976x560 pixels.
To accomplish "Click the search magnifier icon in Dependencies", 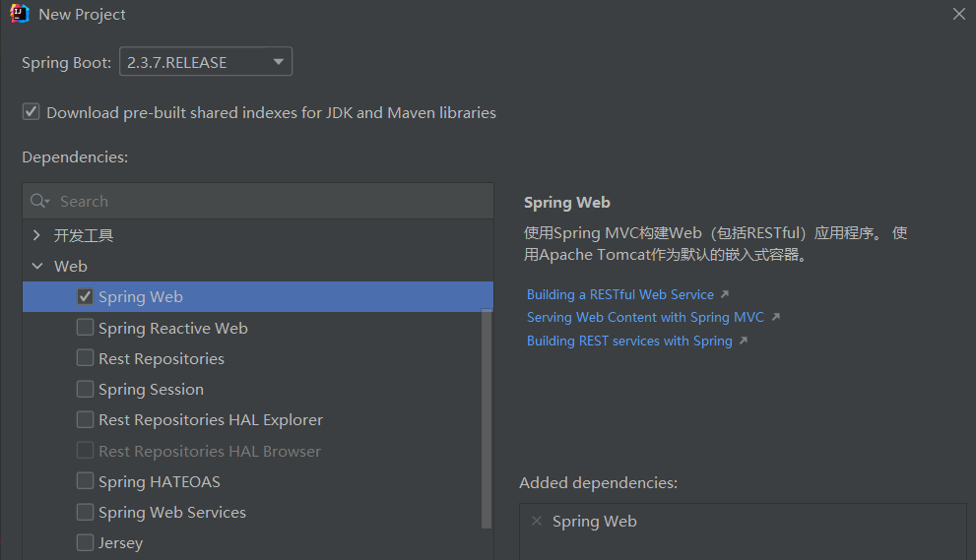I will pyautogui.click(x=39, y=201).
